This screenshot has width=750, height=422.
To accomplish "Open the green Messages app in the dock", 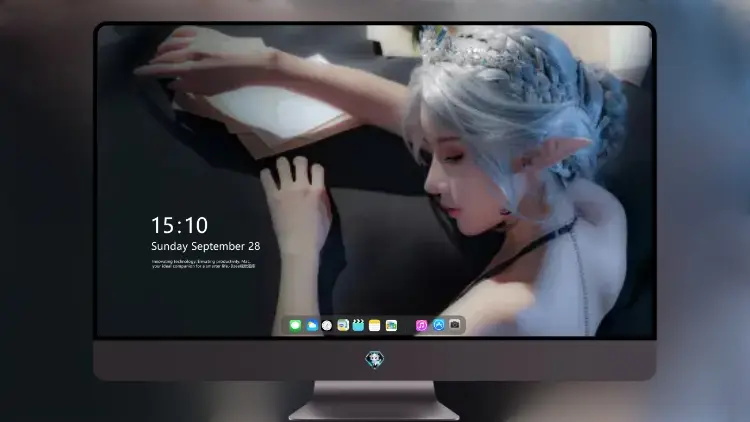I will [x=295, y=325].
